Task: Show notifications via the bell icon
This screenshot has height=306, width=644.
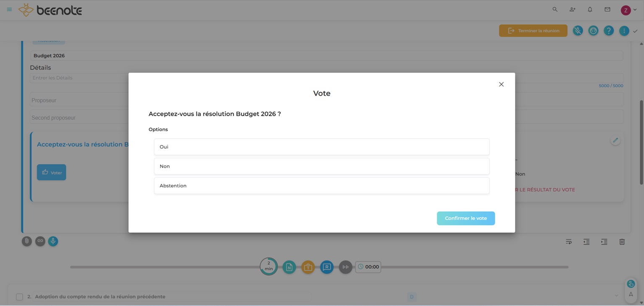Action: [590, 10]
